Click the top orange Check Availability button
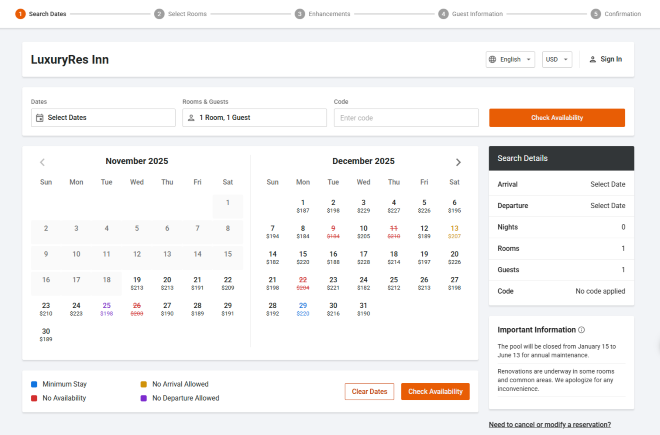This screenshot has width=660, height=435. (x=557, y=117)
